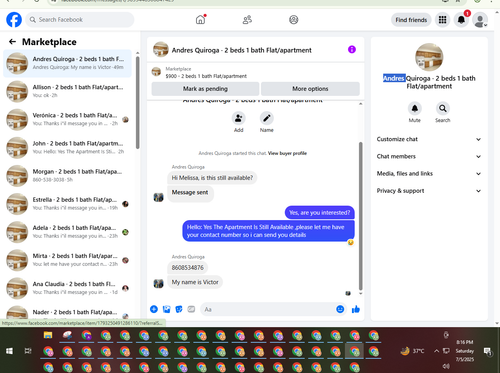Screen dimensions: 500x373
Task: Expand Media, files and links section
Action: [x=429, y=173]
